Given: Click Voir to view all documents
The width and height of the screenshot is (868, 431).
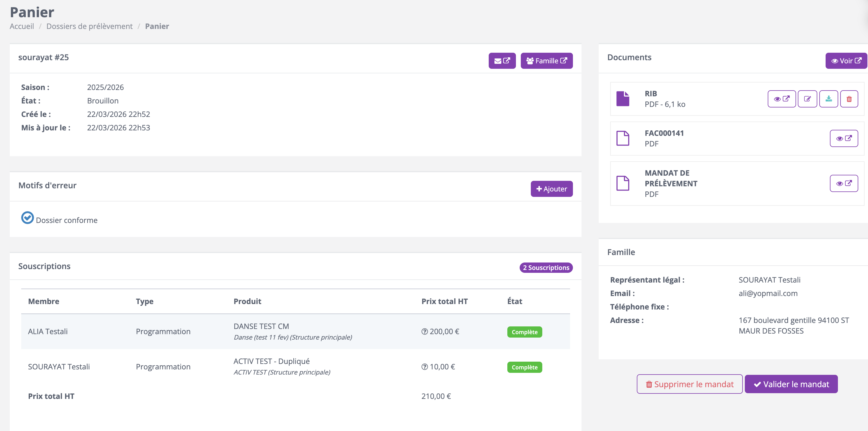Looking at the screenshot, I should click(846, 61).
